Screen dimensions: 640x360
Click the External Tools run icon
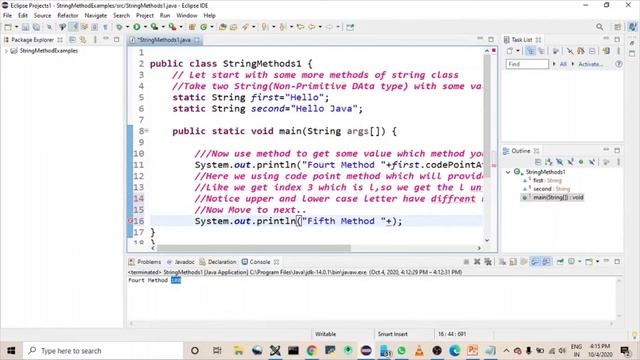point(172,27)
